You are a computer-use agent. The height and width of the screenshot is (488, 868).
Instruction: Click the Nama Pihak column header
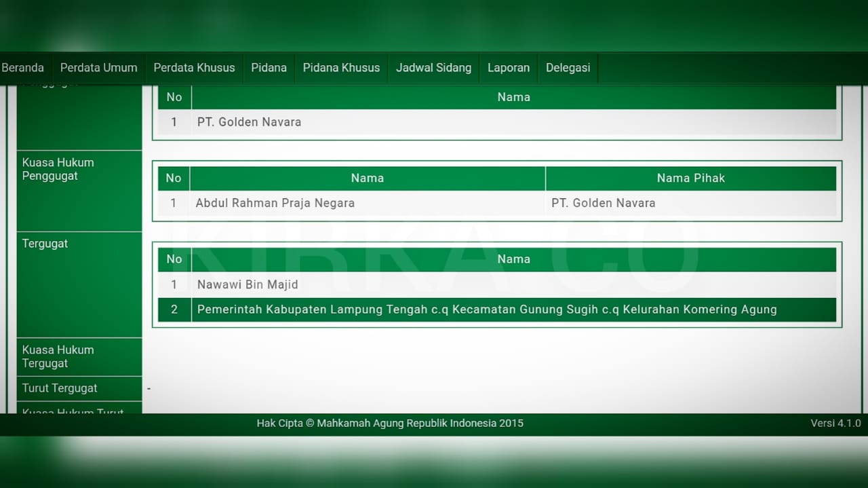[x=690, y=179]
